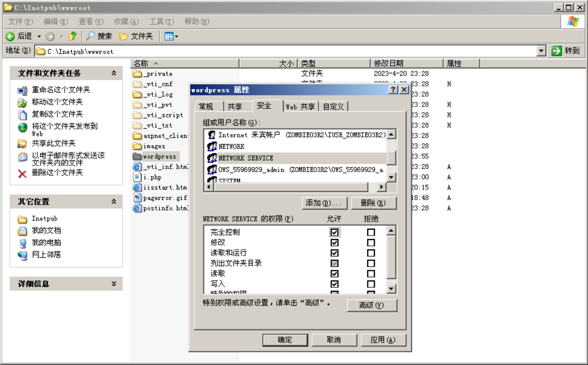The height and width of the screenshot is (365, 588).
Task: Click rename this folder task icon
Action: tap(22, 91)
